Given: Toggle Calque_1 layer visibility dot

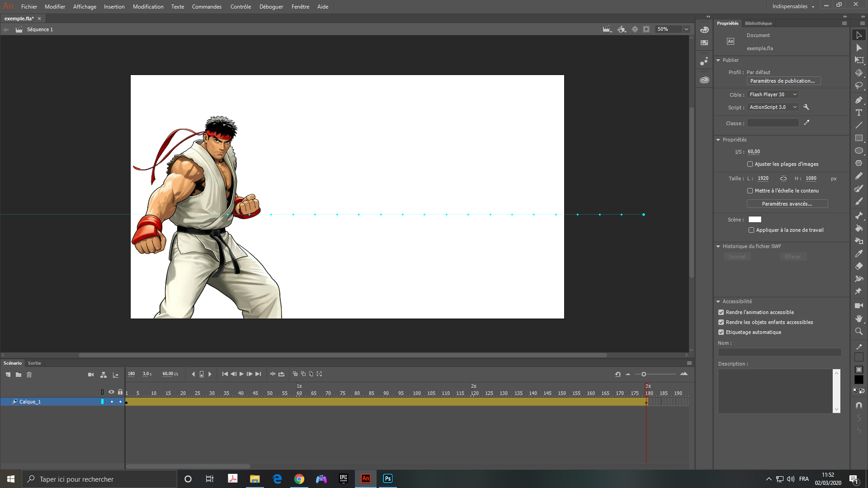Looking at the screenshot, I should tap(112, 402).
